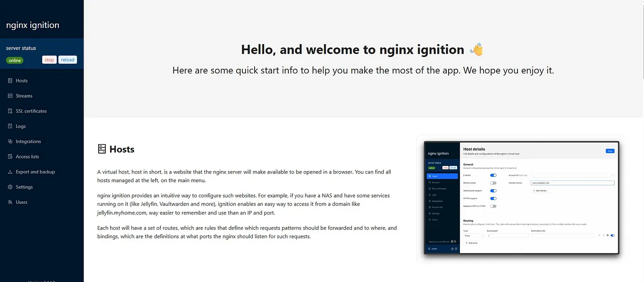Screen dimensions: 644x282
Task: Click the Hosts heading icon in the welcome content
Action: click(x=101, y=148)
